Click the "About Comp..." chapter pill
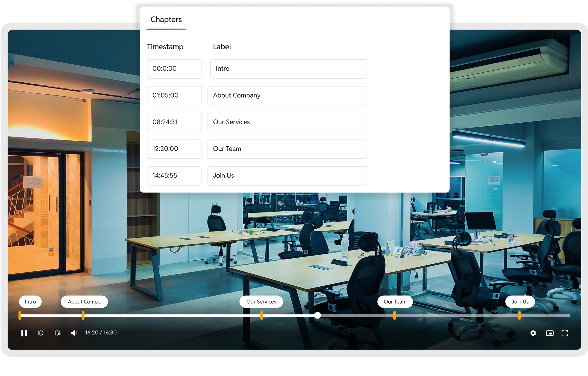The image size is (588, 376). point(84,301)
